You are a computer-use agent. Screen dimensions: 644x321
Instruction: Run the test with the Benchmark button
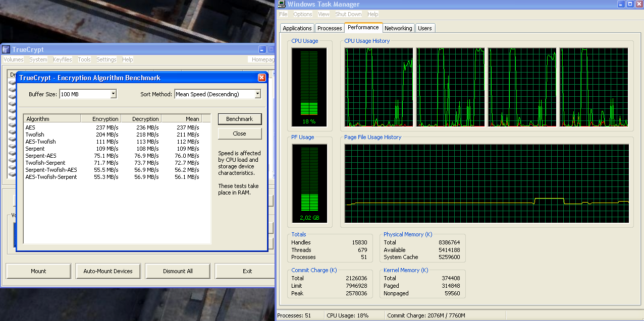click(240, 119)
